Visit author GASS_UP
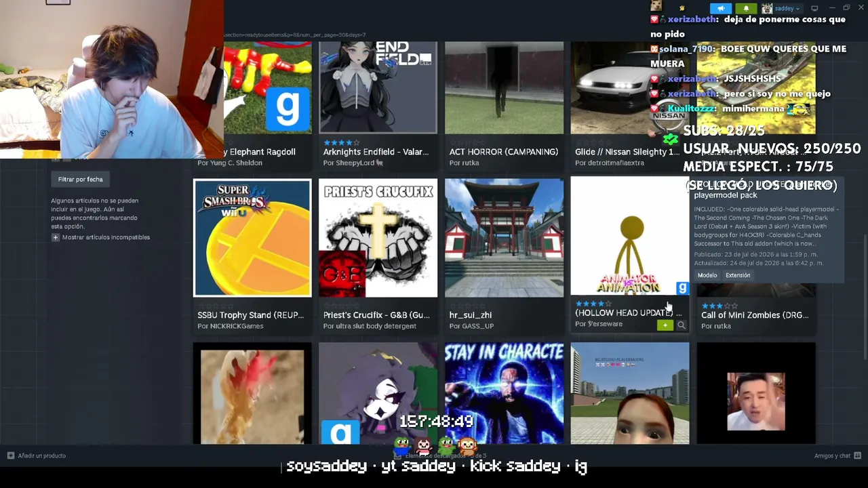This screenshot has height=488, width=868. [x=471, y=326]
